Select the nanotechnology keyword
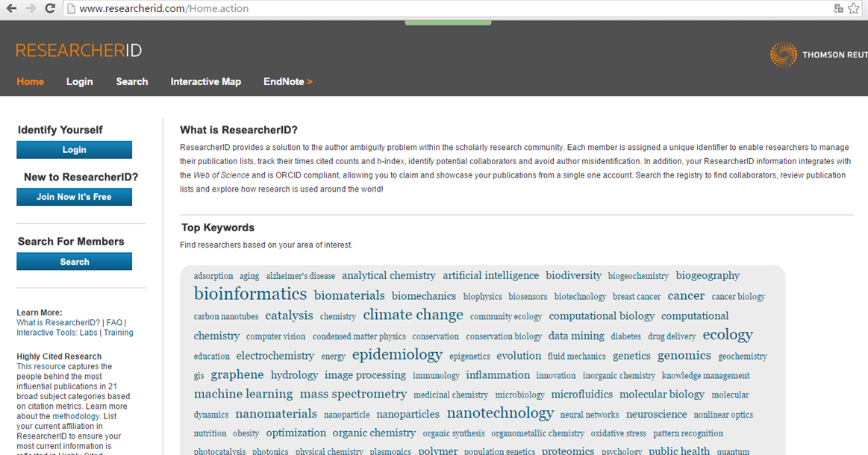This screenshot has height=455, width=868. [x=500, y=413]
